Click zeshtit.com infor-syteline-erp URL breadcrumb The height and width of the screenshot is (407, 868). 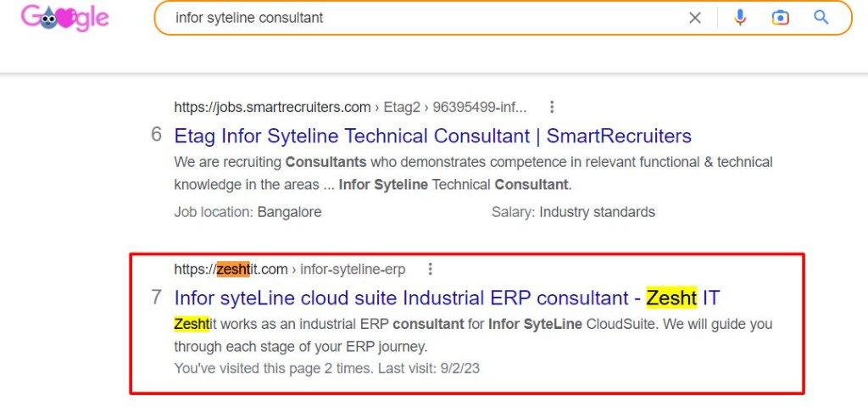[290, 269]
